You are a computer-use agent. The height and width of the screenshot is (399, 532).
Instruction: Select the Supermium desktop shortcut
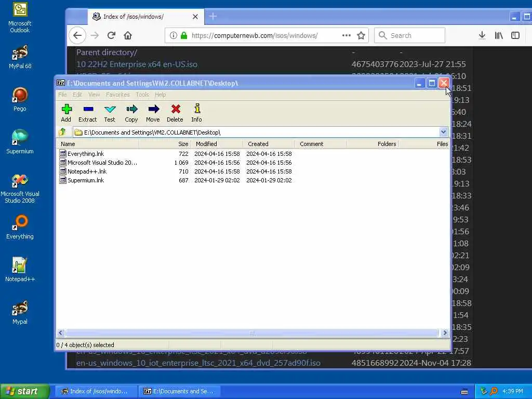[x=20, y=142]
